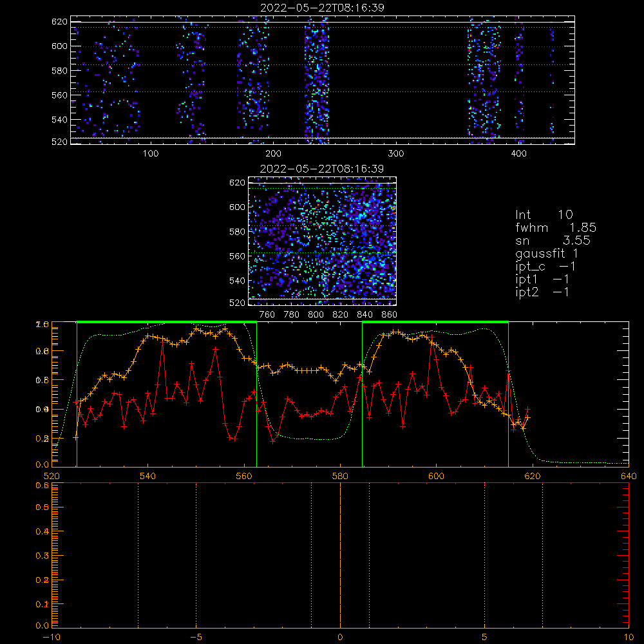Viewport: 644px width, 644px height.
Task: Select the 'ipt_c -1' readout line
Action: (545, 267)
